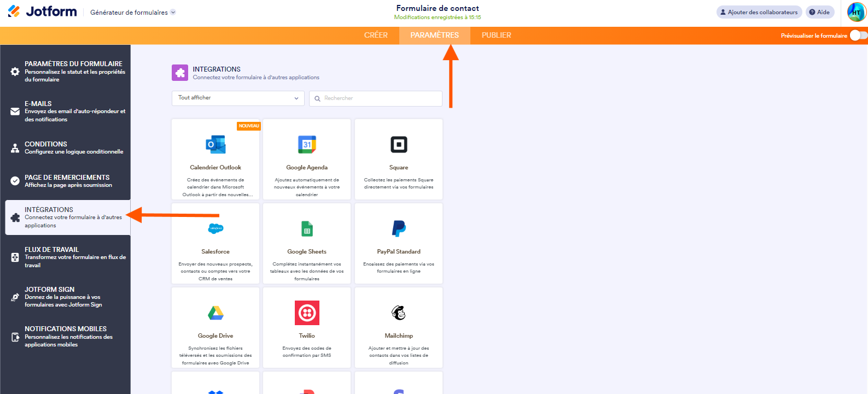Click the gear icon for Paramètres du formulaire

[x=15, y=72]
